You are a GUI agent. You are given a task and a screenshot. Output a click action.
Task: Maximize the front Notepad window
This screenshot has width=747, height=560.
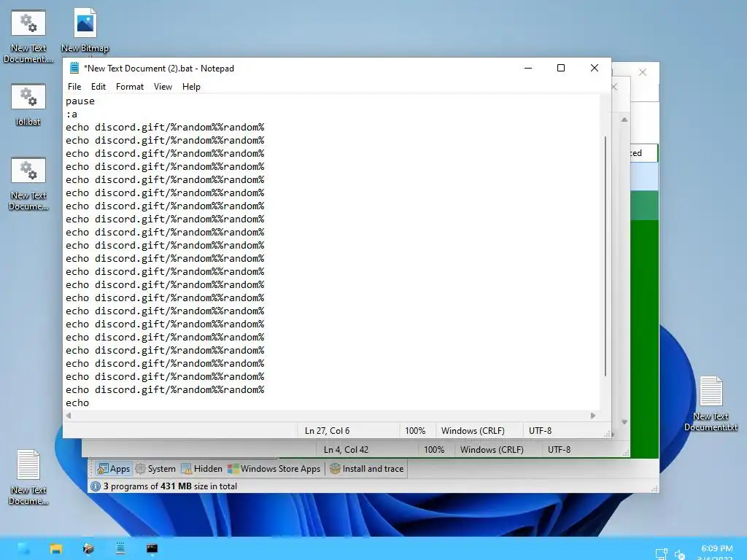pyautogui.click(x=561, y=68)
